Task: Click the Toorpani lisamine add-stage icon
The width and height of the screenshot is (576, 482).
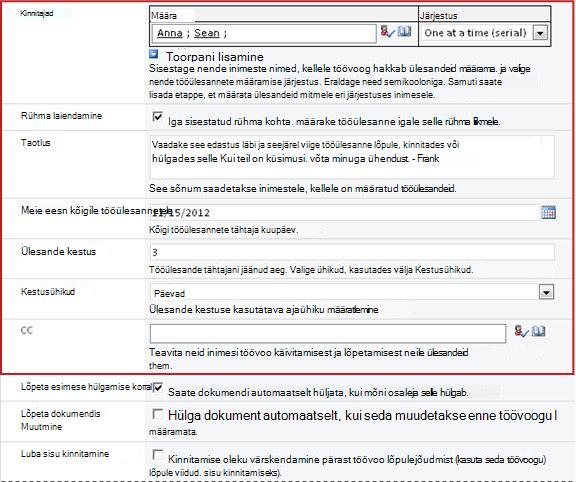Action: (x=154, y=54)
